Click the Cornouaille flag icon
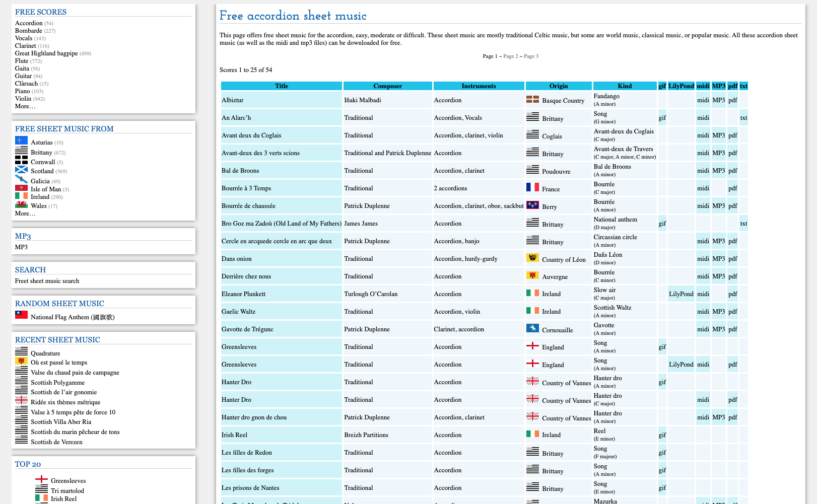The image size is (817, 504). pyautogui.click(x=532, y=328)
